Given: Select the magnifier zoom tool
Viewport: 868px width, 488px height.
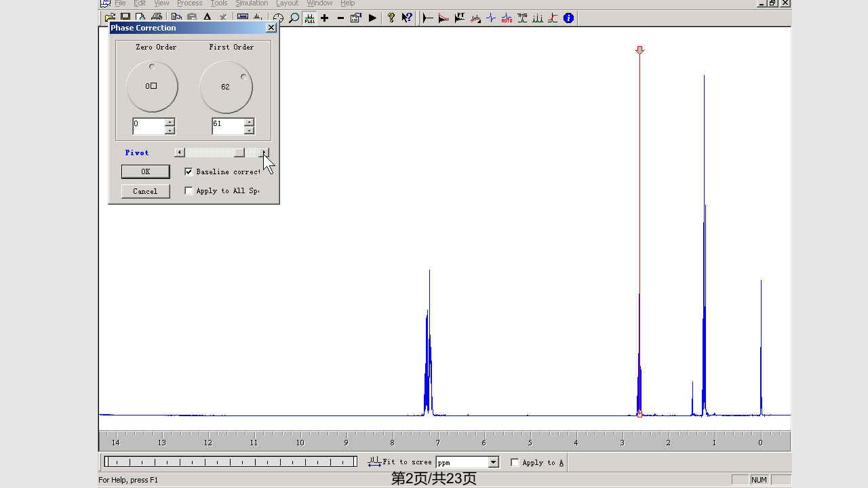Looking at the screenshot, I should pos(294,18).
